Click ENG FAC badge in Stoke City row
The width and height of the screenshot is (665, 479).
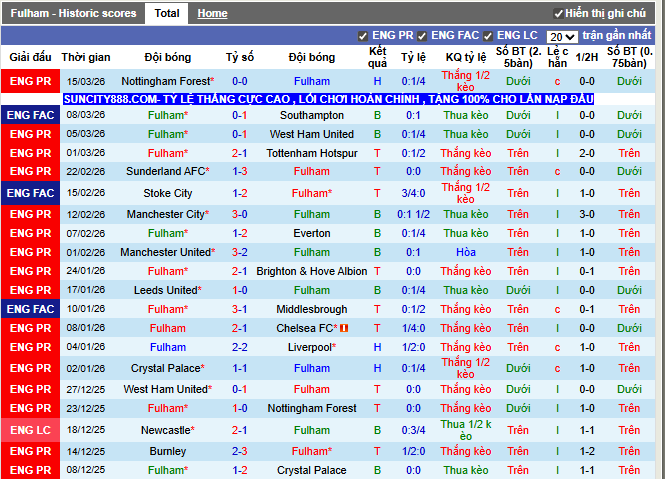coord(30,193)
